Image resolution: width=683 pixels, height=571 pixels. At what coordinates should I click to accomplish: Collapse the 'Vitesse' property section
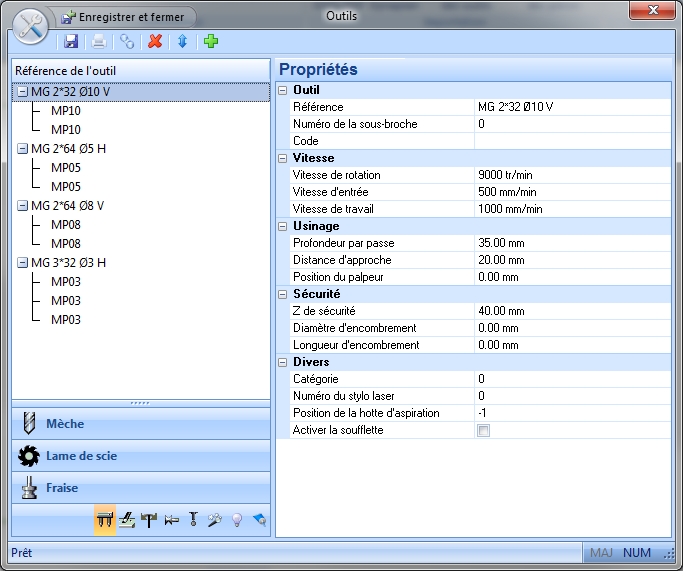(283, 158)
